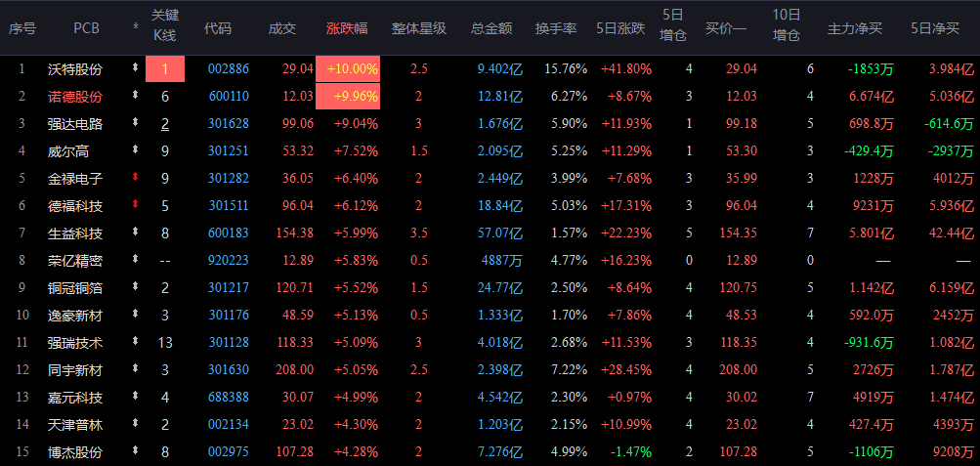Sort by the 5日增仓 column header
The height and width of the screenshot is (466, 980).
[x=673, y=25]
